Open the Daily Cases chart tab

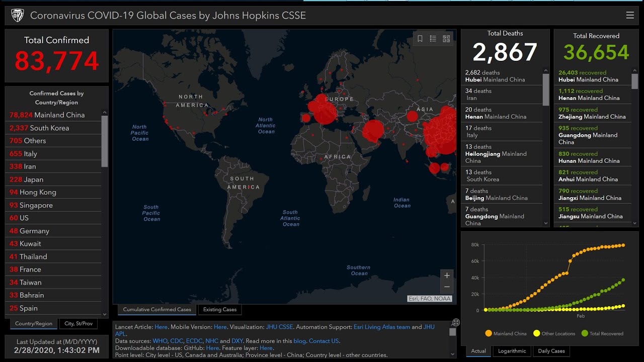point(551,351)
